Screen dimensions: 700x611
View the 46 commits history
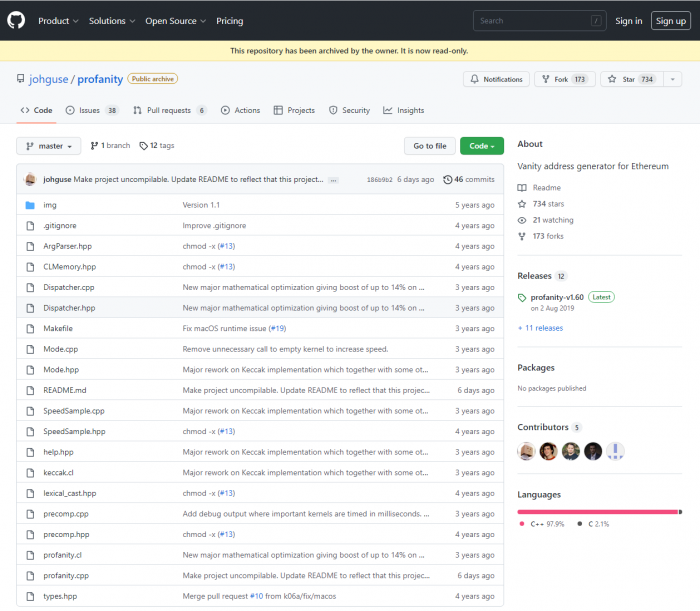[x=469, y=179]
